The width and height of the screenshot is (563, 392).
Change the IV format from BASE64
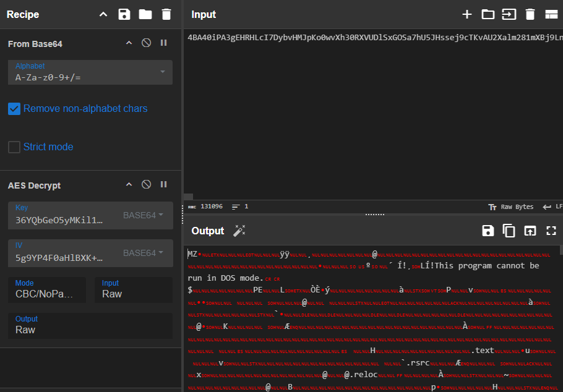click(x=143, y=254)
